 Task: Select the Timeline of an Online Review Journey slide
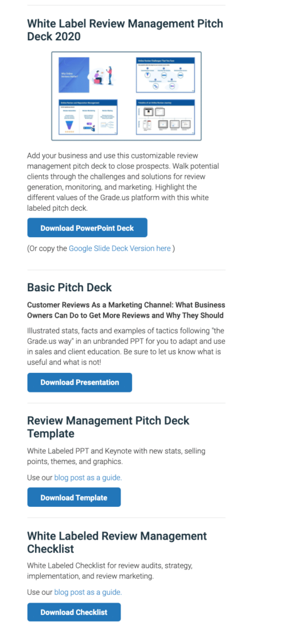165,117
